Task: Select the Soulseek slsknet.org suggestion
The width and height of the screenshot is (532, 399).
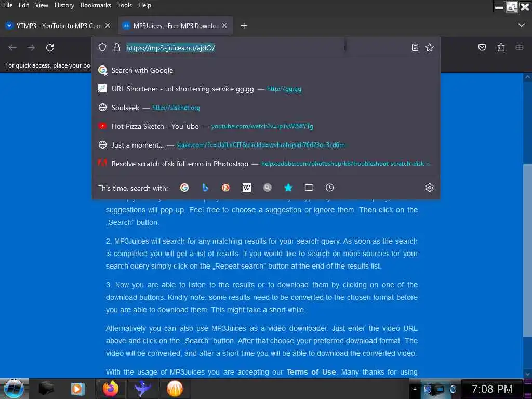Action: pos(266,108)
